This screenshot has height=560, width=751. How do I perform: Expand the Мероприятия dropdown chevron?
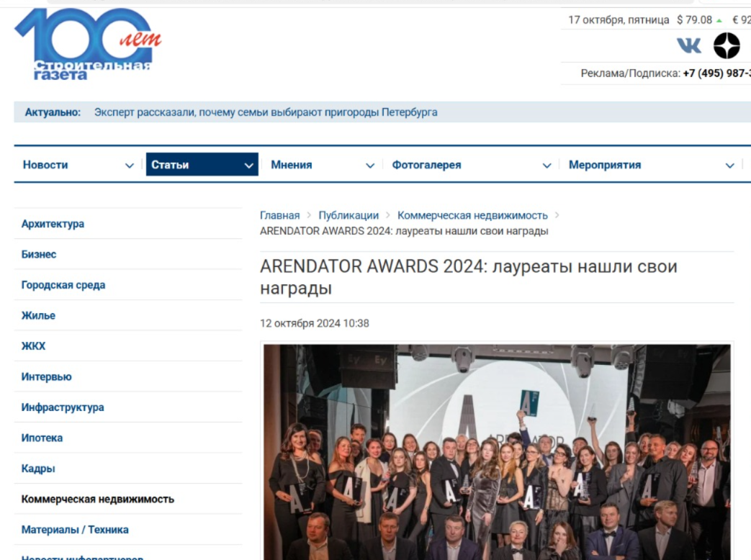(729, 166)
